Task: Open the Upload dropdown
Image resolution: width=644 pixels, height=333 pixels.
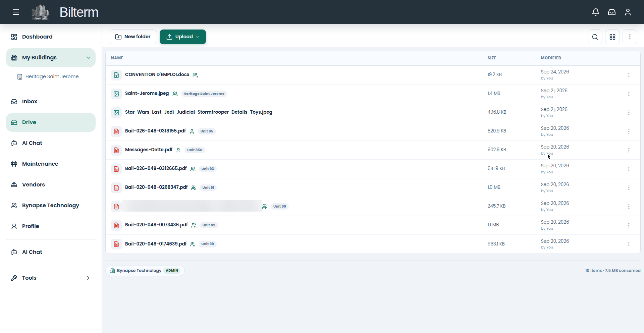Action: pyautogui.click(x=183, y=37)
